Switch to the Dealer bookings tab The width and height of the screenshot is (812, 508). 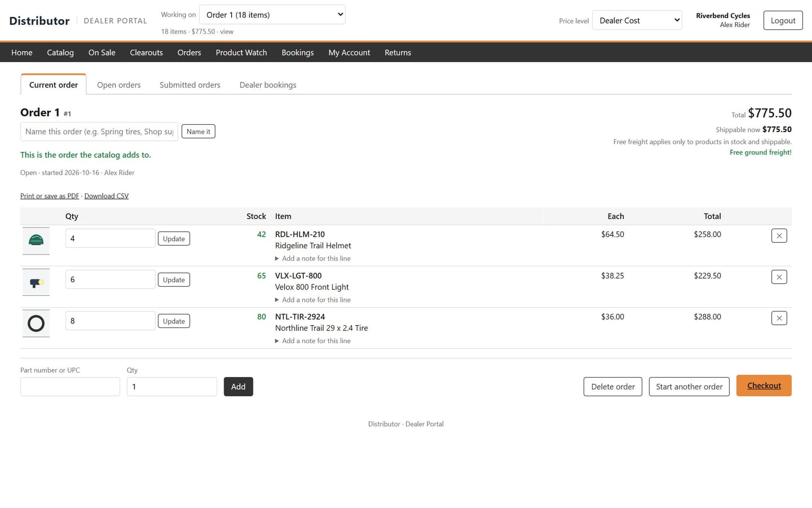[268, 85]
